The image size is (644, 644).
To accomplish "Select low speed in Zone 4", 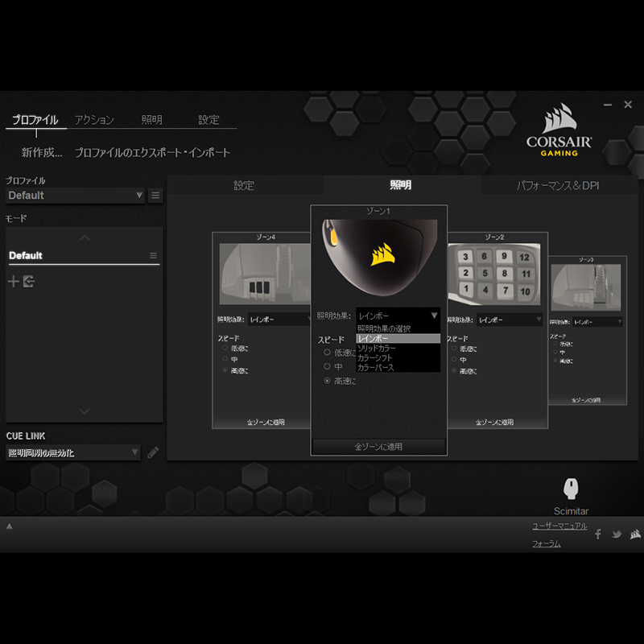I will coord(225,348).
